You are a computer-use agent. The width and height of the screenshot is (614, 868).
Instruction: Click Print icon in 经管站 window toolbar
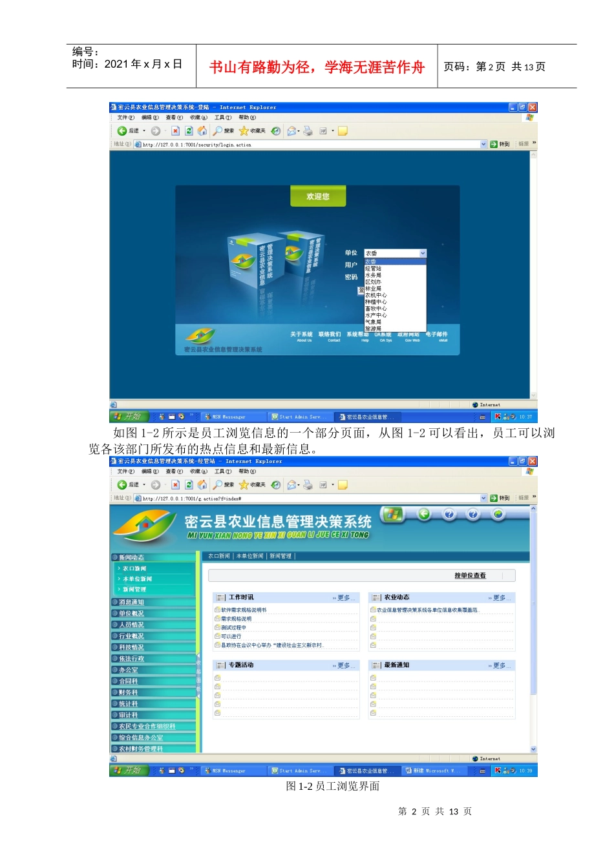(308, 485)
